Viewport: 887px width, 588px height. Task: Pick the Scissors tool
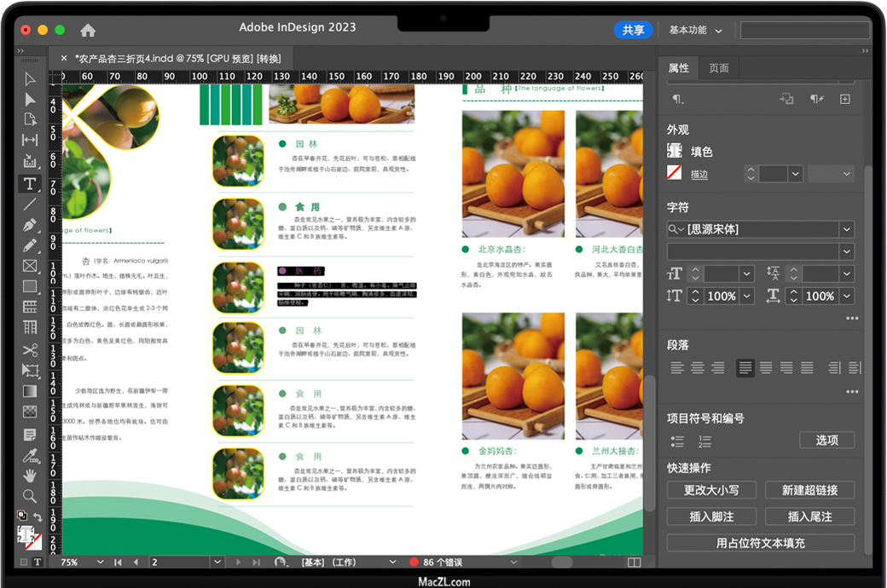click(x=30, y=350)
